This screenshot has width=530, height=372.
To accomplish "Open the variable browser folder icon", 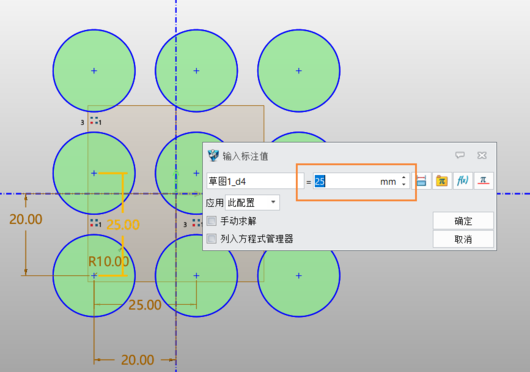I will pyautogui.click(x=442, y=181).
